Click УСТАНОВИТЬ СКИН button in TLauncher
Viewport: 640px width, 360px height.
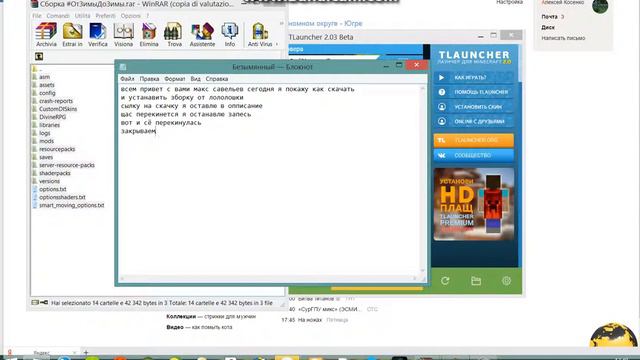[x=473, y=107]
